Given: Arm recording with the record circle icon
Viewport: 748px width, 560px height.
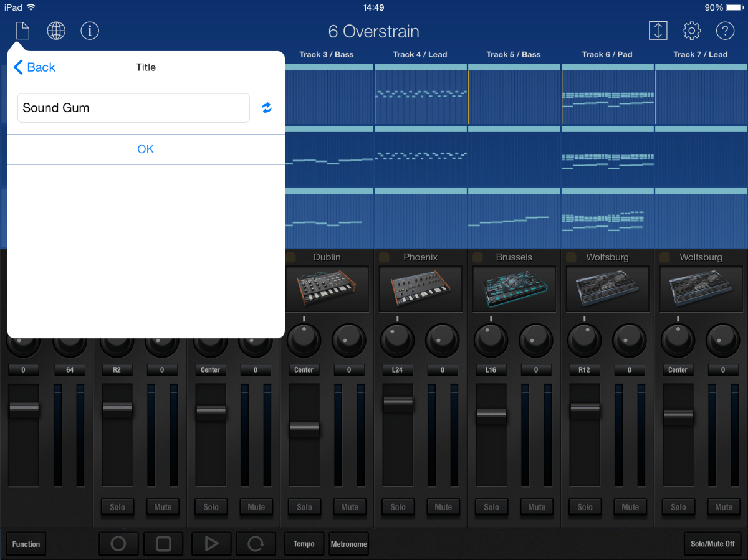Looking at the screenshot, I should click(118, 543).
